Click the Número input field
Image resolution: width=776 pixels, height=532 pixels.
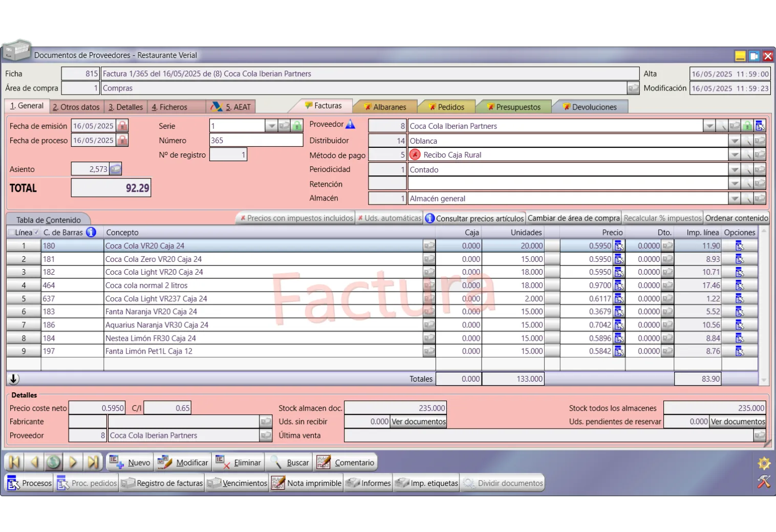256,141
